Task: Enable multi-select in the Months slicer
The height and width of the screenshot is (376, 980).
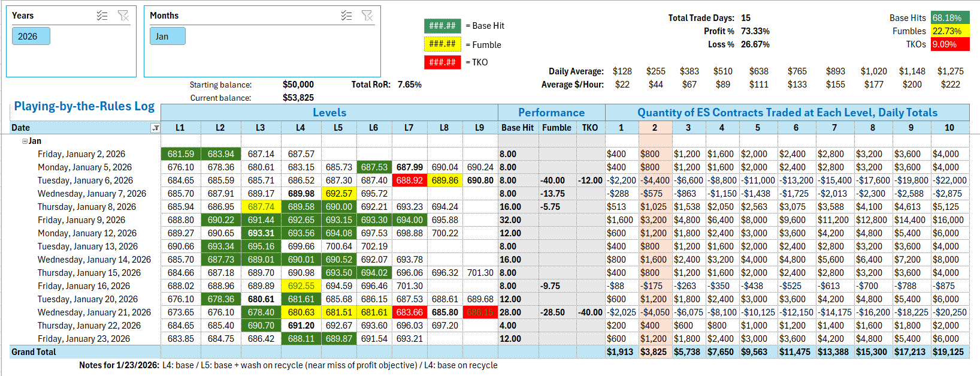Action: [x=346, y=16]
